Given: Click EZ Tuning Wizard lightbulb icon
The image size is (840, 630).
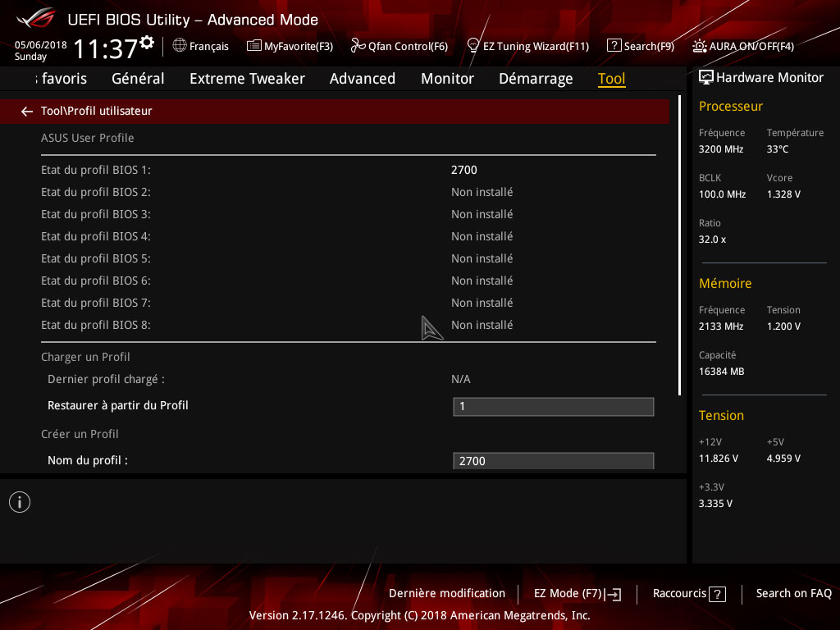Looking at the screenshot, I should point(473,46).
